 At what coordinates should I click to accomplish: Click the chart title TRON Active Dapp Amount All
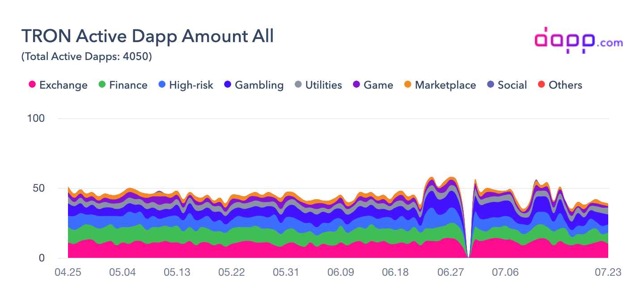pyautogui.click(x=148, y=36)
